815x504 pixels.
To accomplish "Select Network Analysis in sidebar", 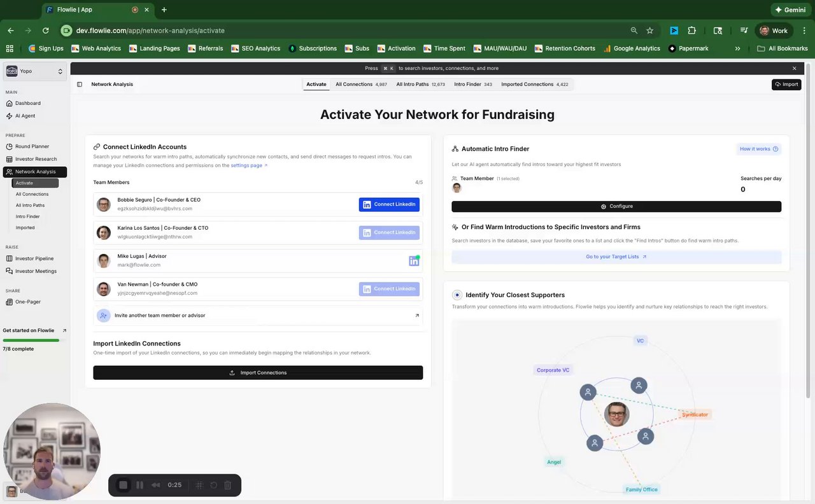I will coord(35,172).
